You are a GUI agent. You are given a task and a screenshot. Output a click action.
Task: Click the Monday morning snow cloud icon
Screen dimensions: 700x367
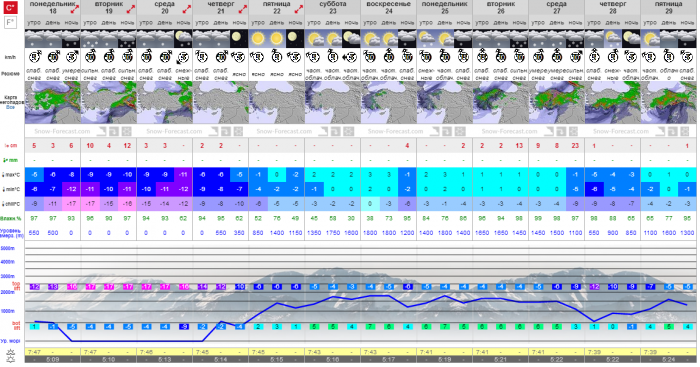(34, 39)
